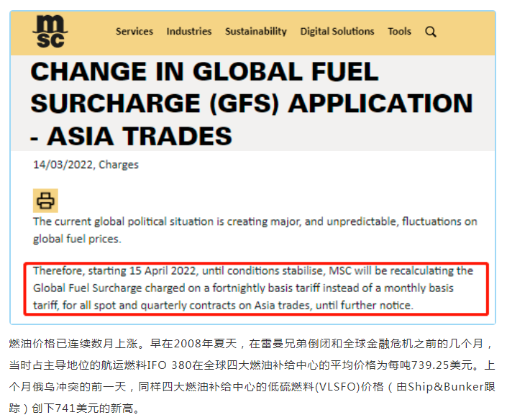
Task: Click the print page icon
Action: tap(45, 201)
